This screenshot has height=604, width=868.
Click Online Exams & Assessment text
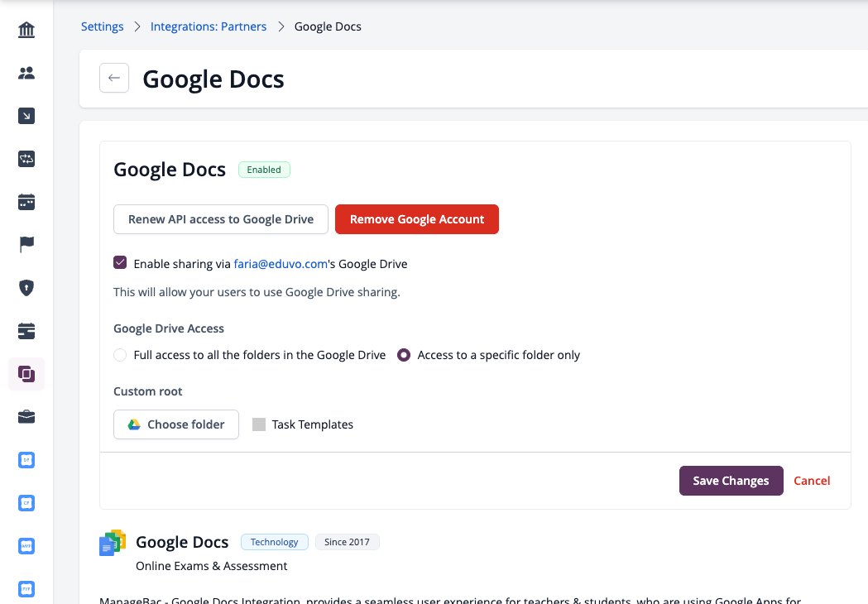(212, 566)
